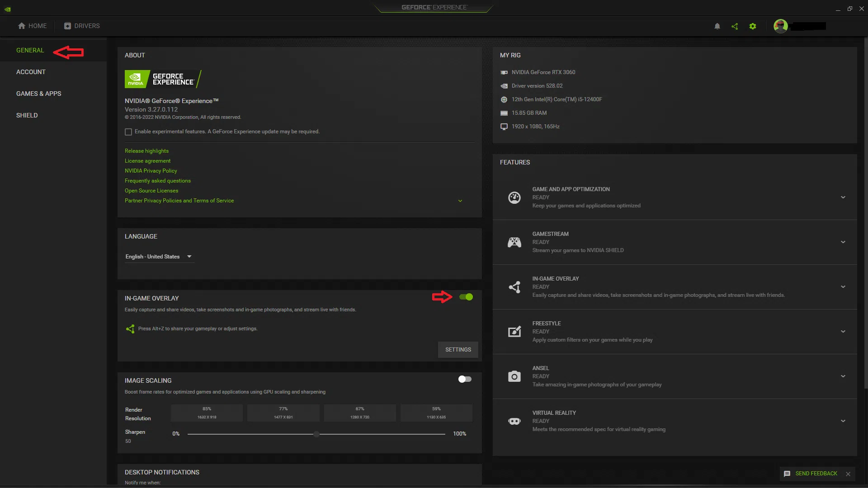Screen dimensions: 868x488
Task: Click the Freestyle filter icon
Action: click(x=514, y=332)
